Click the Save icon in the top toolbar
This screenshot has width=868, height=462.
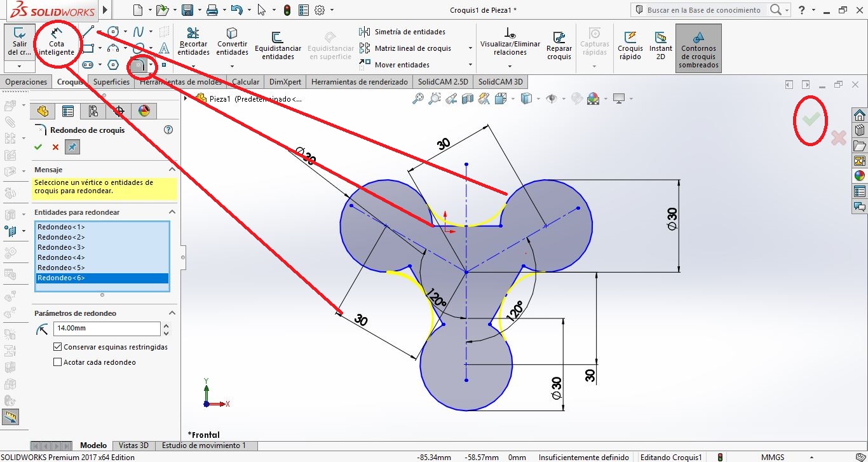pos(187,10)
